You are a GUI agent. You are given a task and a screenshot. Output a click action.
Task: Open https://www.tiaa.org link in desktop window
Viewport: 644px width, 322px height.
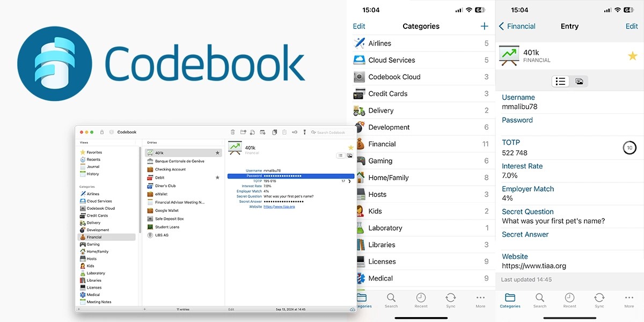tap(279, 207)
